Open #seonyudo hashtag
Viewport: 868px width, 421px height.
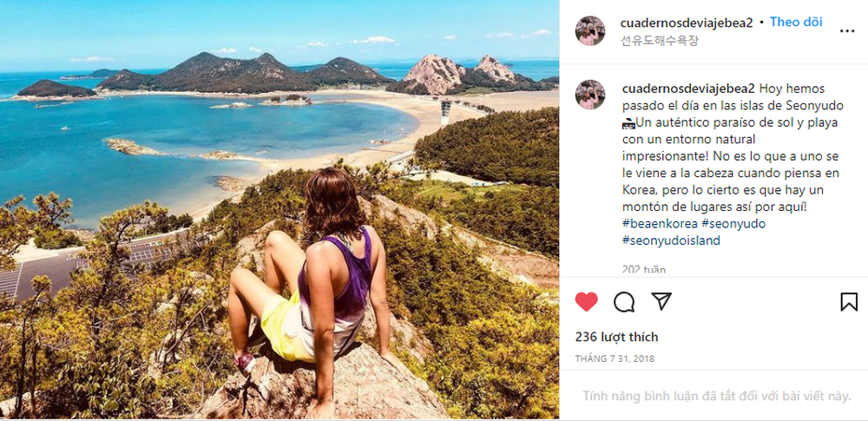[733, 224]
